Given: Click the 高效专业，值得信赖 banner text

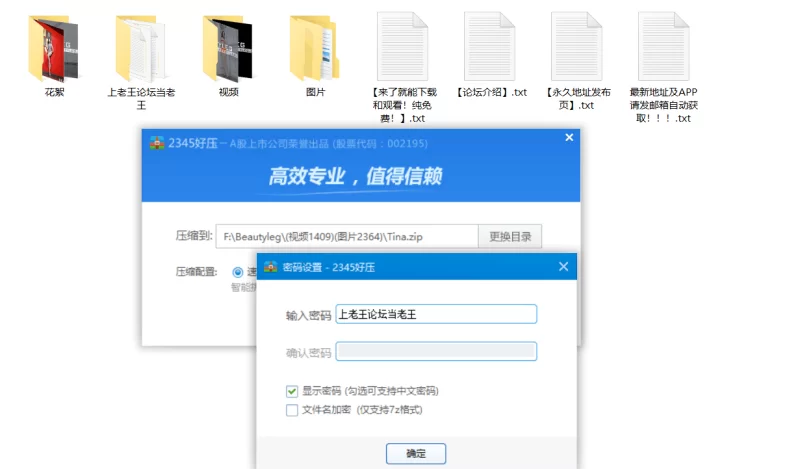Looking at the screenshot, I should [x=355, y=177].
